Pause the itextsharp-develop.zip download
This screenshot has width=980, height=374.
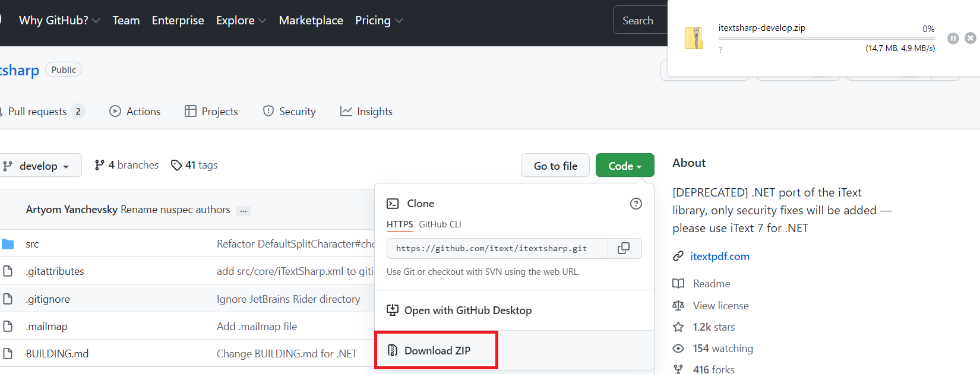click(953, 38)
